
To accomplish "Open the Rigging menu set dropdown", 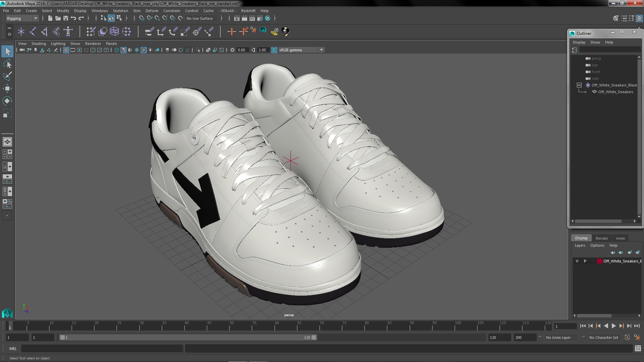I will 22,18.
